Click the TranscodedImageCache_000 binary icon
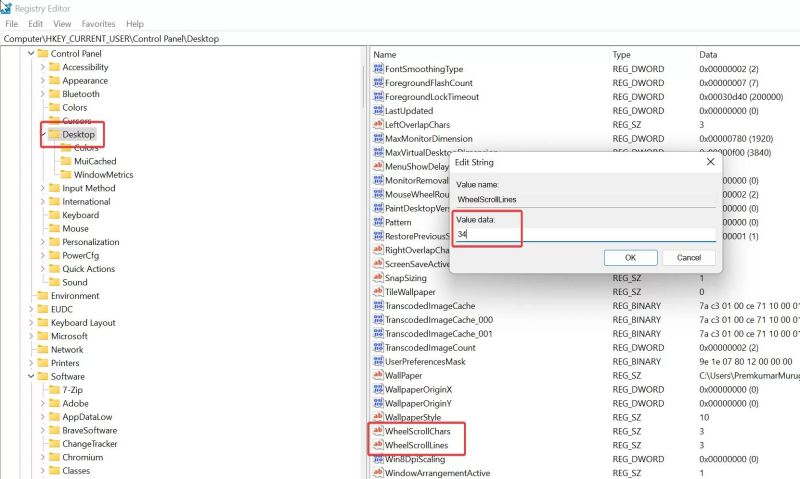The image size is (800, 479). (378, 319)
